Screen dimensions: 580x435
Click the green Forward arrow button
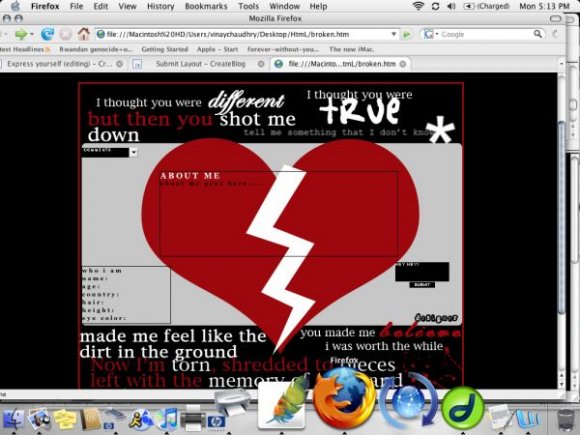point(21,34)
